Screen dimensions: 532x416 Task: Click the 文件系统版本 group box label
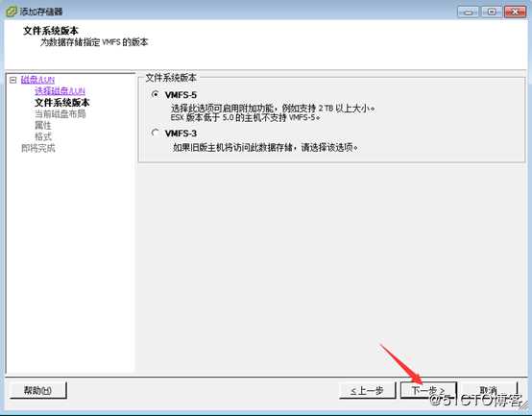pyautogui.click(x=171, y=78)
